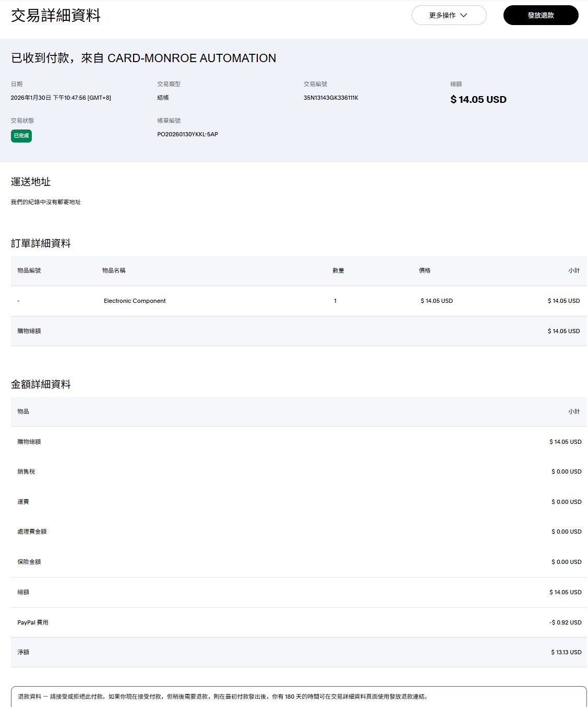Viewport: 588px width, 707px height.
Task: Click the $13.13 USD net amount
Action: pyautogui.click(x=566, y=652)
